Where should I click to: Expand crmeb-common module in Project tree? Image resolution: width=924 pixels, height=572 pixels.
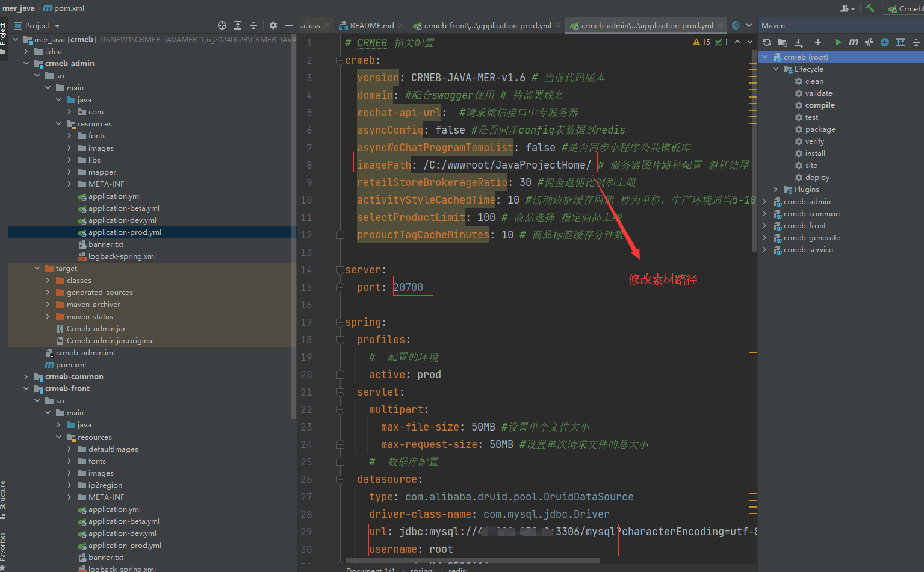click(x=26, y=376)
